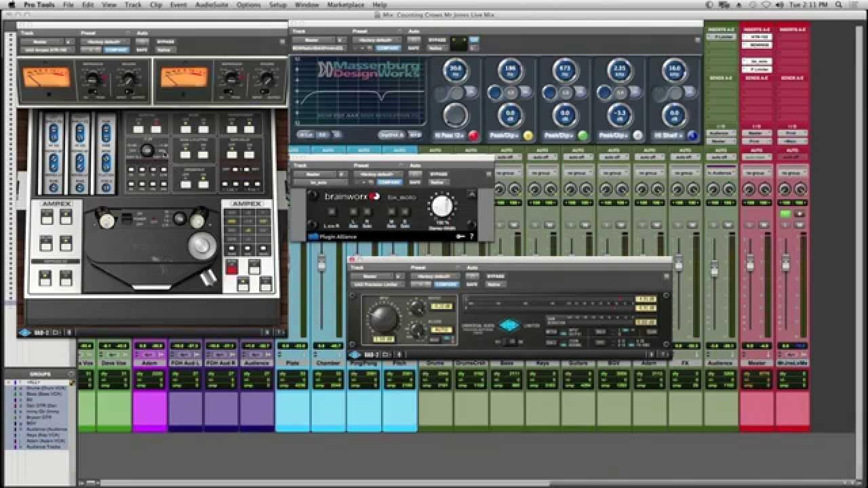Open the Options menu

point(248,5)
